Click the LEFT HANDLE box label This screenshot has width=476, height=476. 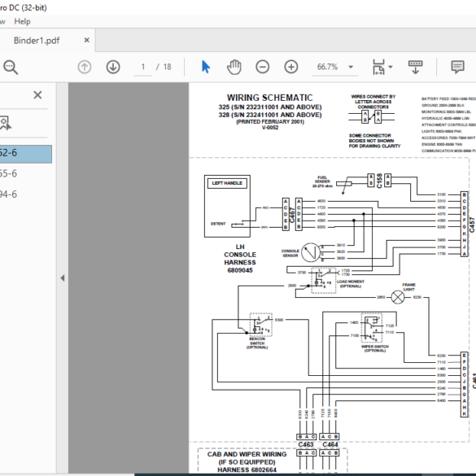(x=227, y=183)
